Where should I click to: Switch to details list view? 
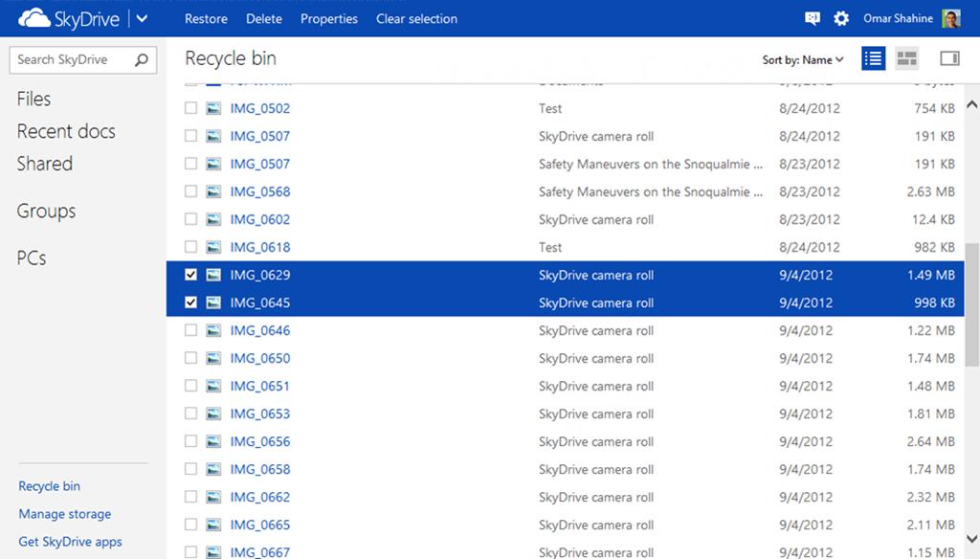873,58
